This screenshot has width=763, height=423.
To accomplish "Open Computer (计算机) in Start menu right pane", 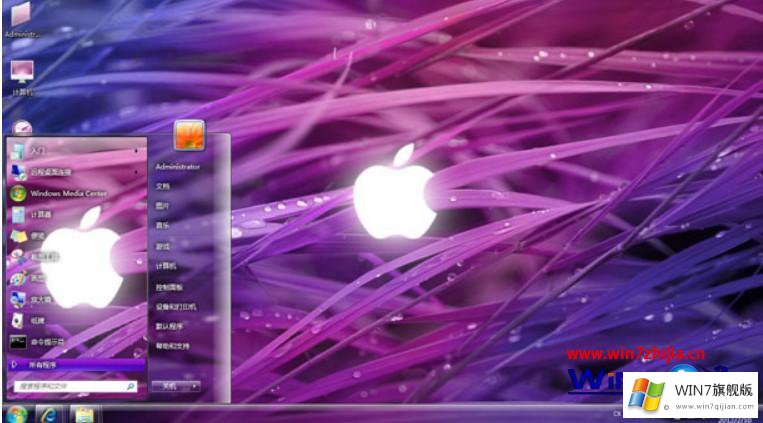I will (x=166, y=266).
